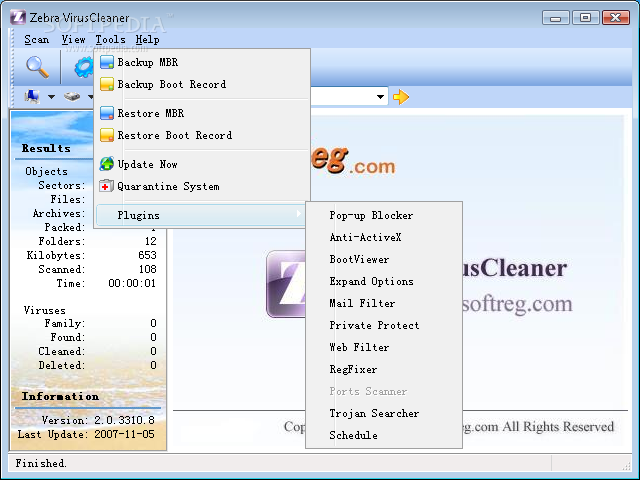Open the View menu
640x480 pixels.
click(x=73, y=40)
